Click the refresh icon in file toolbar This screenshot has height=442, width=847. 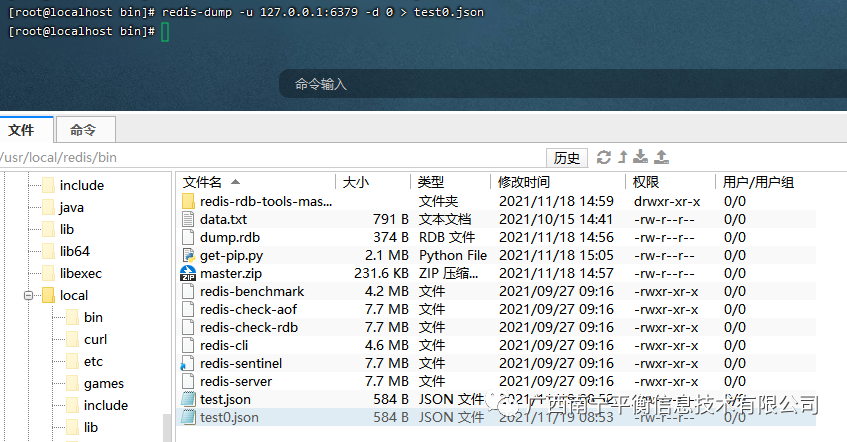pos(603,157)
